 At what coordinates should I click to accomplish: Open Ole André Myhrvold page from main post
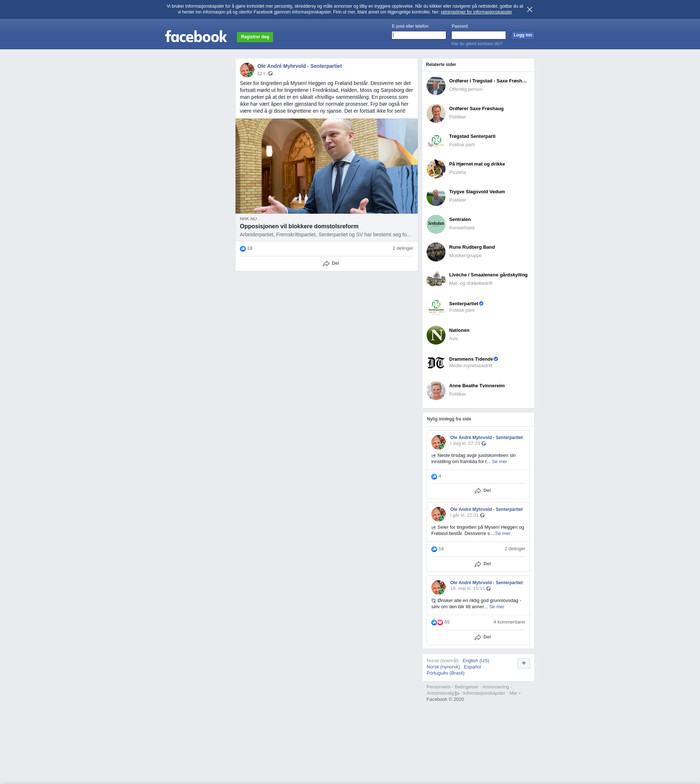click(299, 66)
